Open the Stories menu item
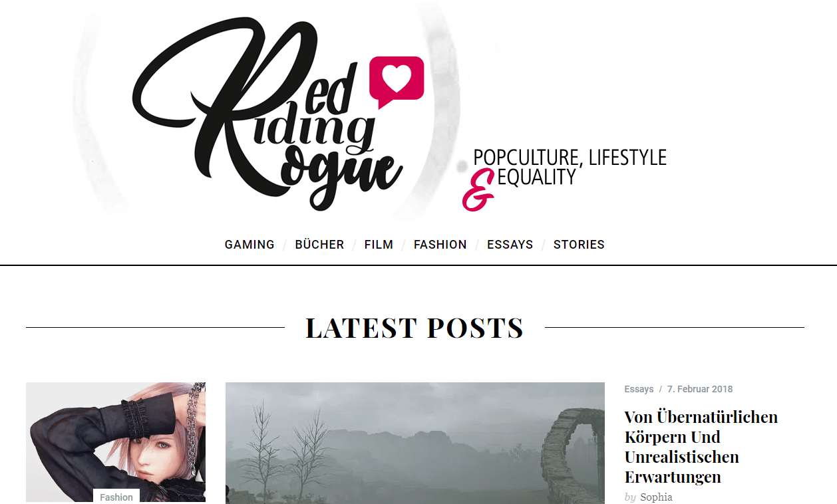 point(579,245)
